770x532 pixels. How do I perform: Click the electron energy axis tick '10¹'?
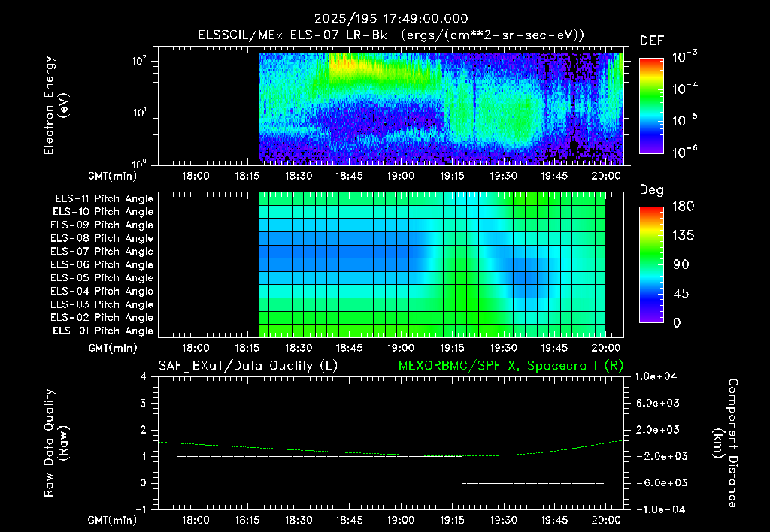coord(139,113)
